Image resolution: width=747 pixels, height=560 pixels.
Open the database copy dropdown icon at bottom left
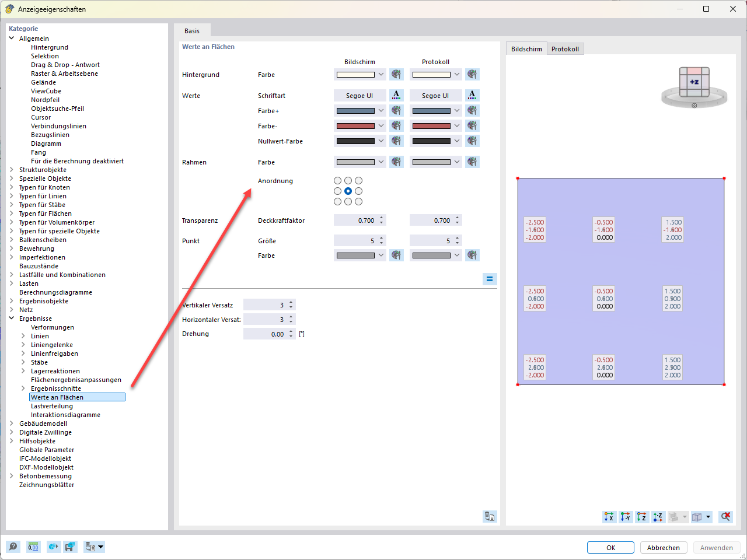tap(94, 547)
